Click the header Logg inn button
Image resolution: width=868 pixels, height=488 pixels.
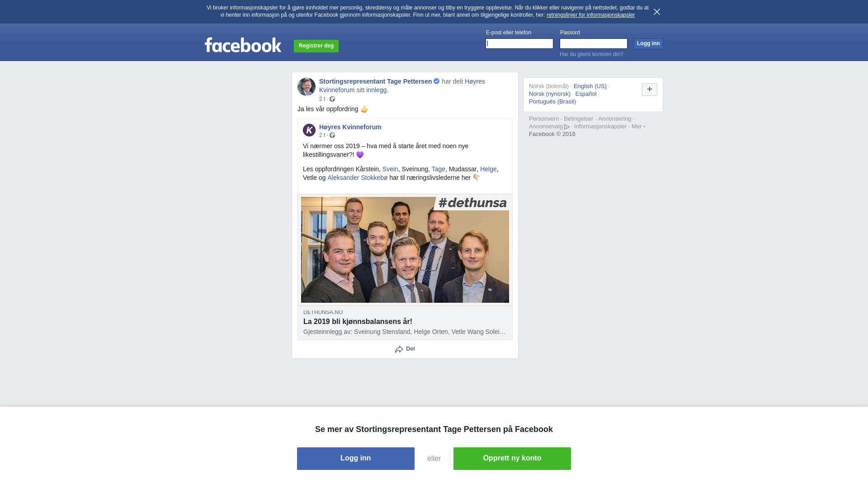648,44
